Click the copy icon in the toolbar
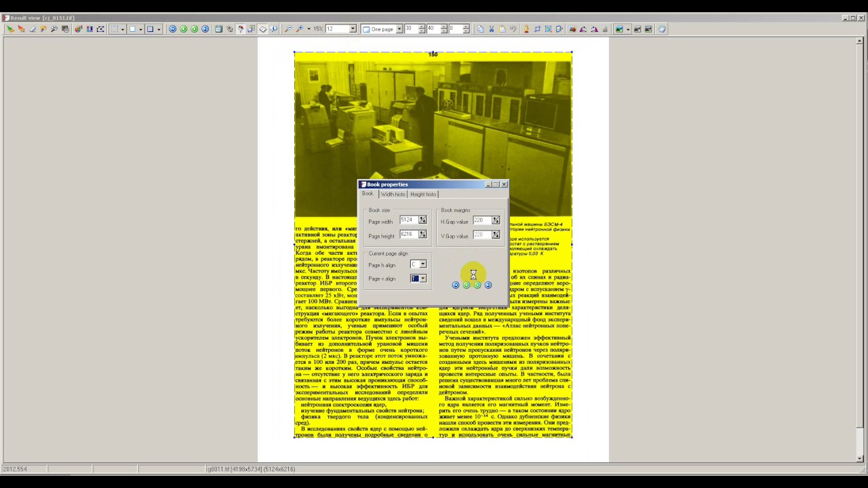868x488 pixels. (x=481, y=29)
